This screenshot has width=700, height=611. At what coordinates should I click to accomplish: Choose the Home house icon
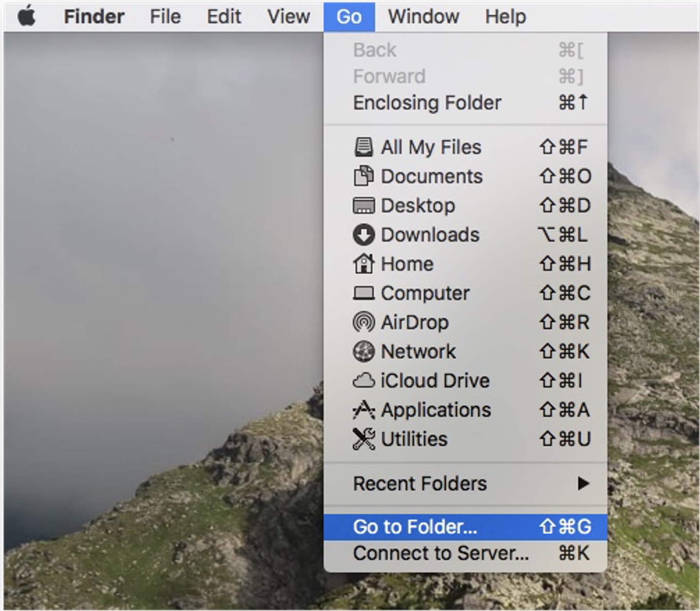pos(363,264)
